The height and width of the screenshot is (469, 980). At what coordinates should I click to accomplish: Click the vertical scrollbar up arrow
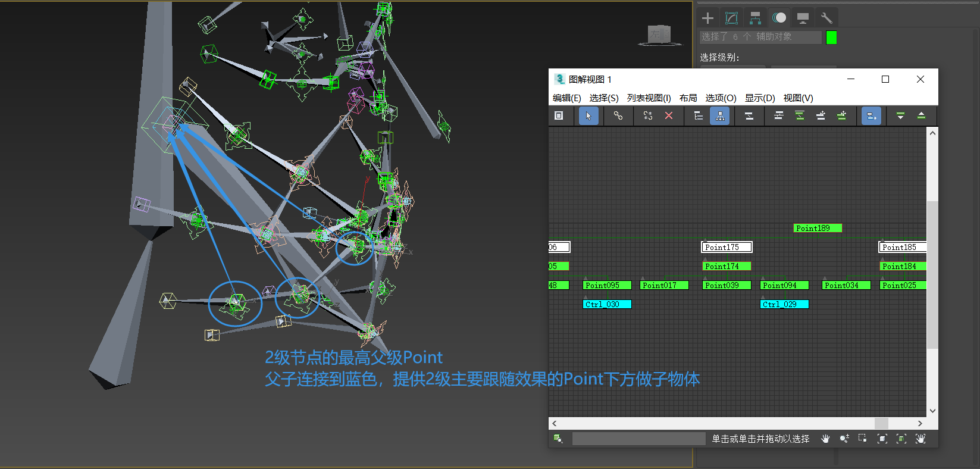click(932, 133)
